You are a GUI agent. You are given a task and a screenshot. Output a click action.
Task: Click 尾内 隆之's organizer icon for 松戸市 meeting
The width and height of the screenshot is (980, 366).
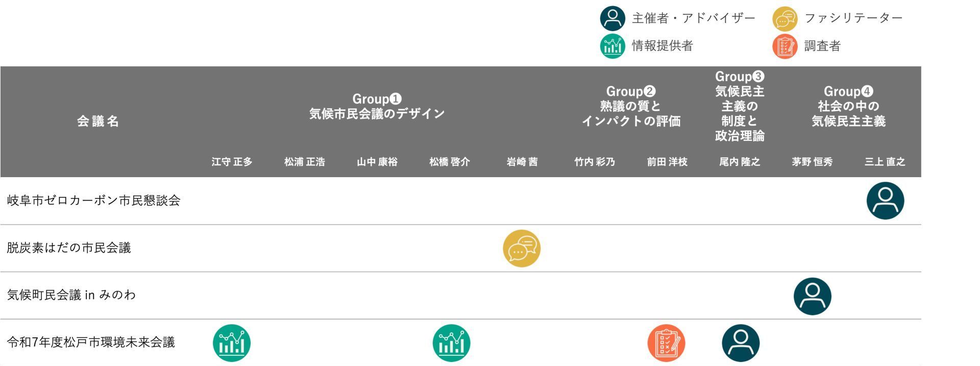coord(741,343)
